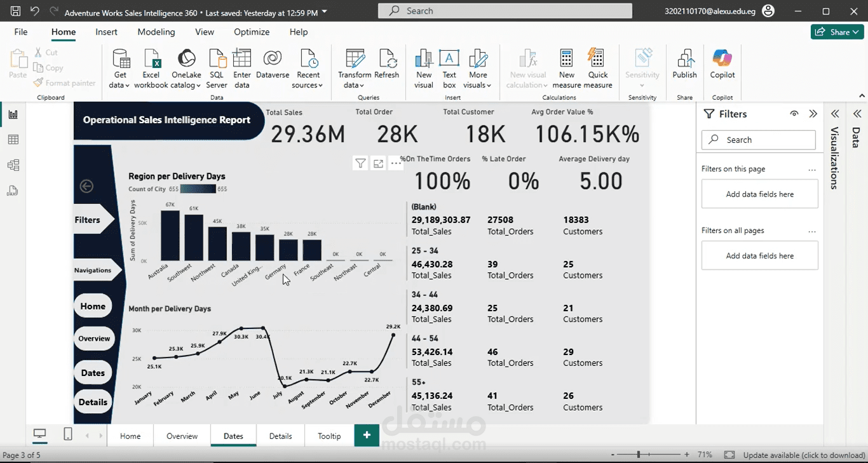The image size is (868, 463).
Task: Click the Filters button on report canvas
Action: 93,220
